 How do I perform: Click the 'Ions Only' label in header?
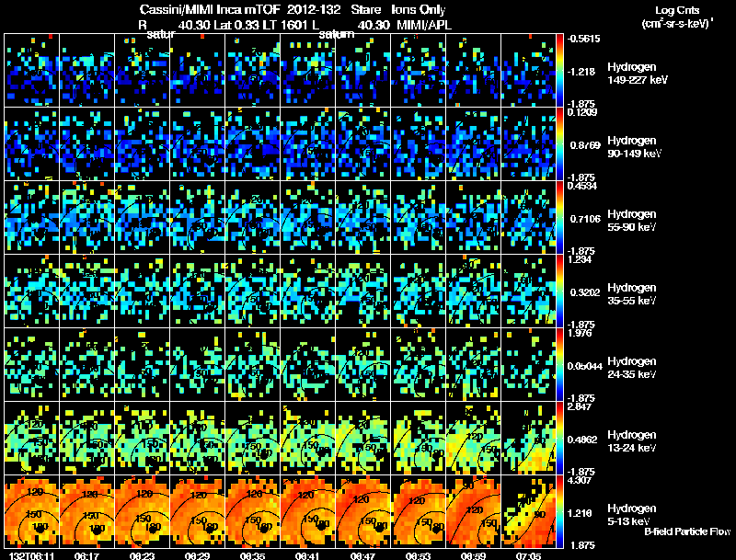coord(419,9)
